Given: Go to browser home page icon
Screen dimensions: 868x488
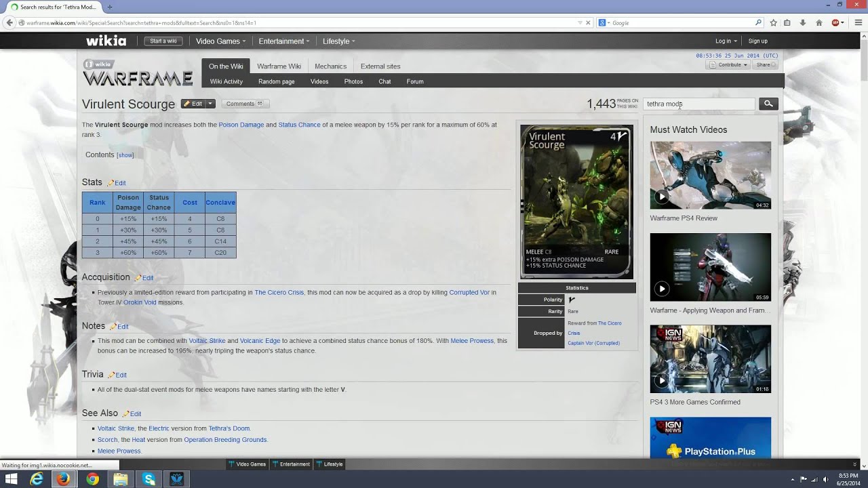Looking at the screenshot, I should tap(818, 22).
